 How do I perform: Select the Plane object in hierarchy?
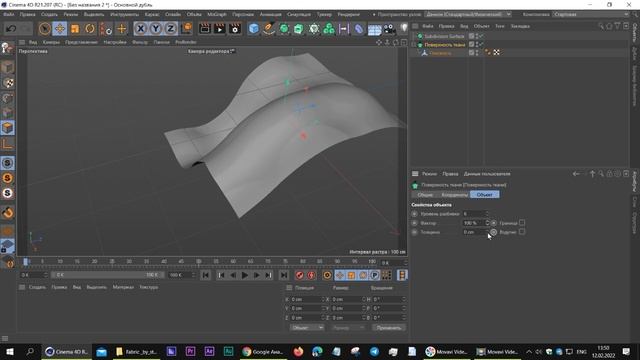[x=440, y=53]
